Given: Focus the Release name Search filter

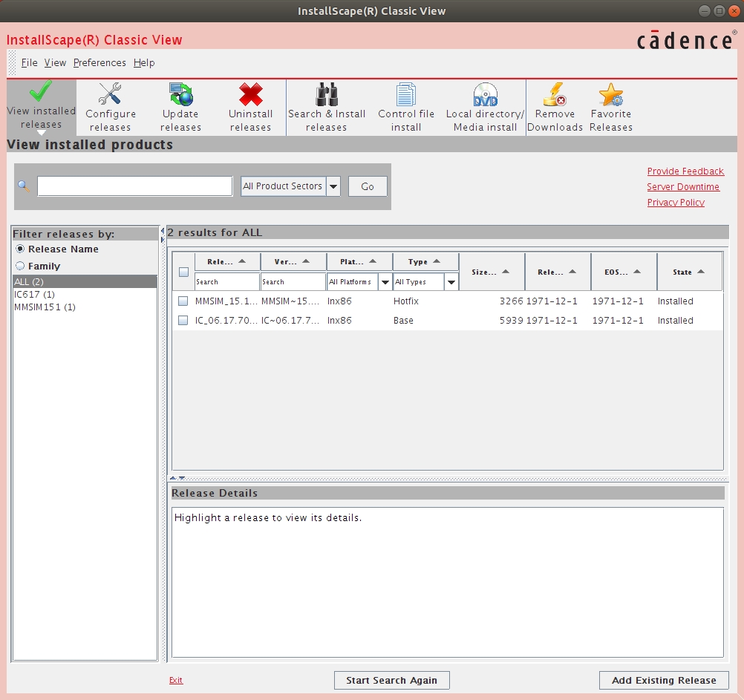Looking at the screenshot, I should (227, 282).
